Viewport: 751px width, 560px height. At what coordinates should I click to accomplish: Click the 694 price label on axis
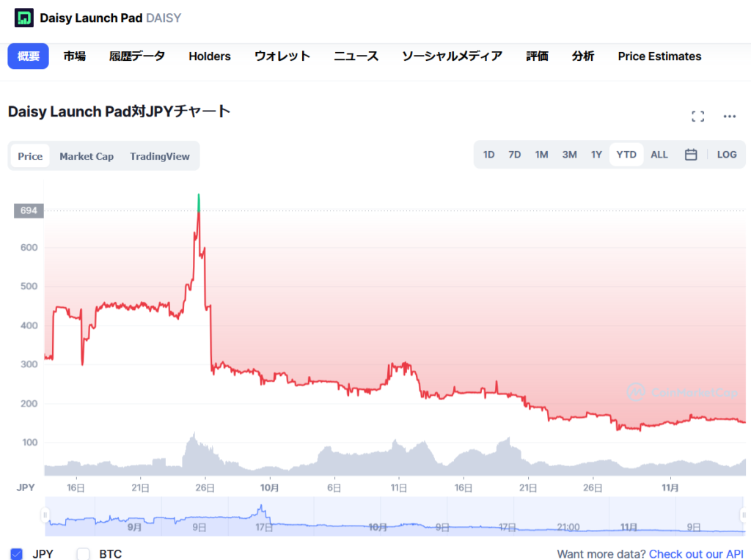(29, 211)
